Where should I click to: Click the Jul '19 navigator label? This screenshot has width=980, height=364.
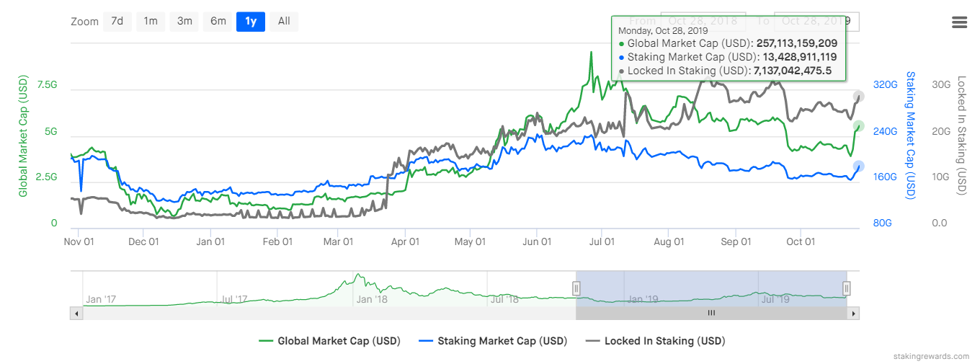pos(776,299)
